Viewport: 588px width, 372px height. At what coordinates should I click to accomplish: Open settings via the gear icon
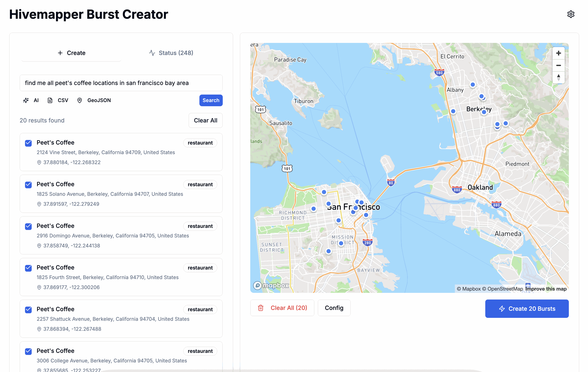coord(570,14)
